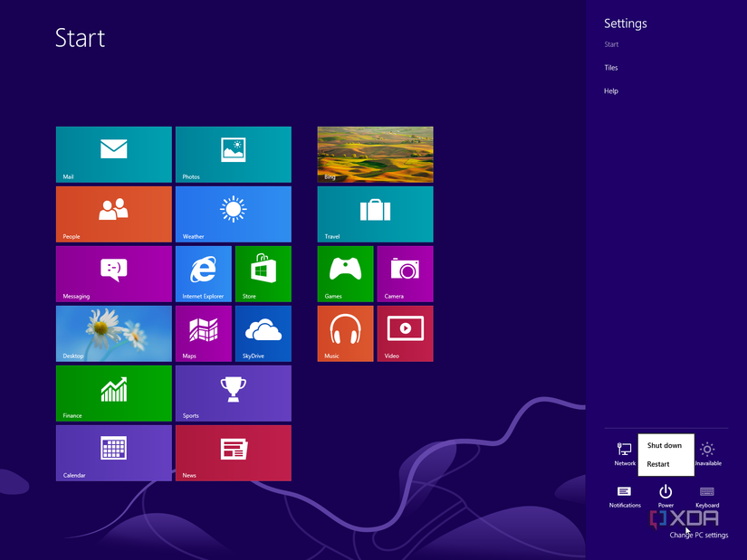Launch the Weather app
This screenshot has height=560, width=747.
tap(233, 214)
